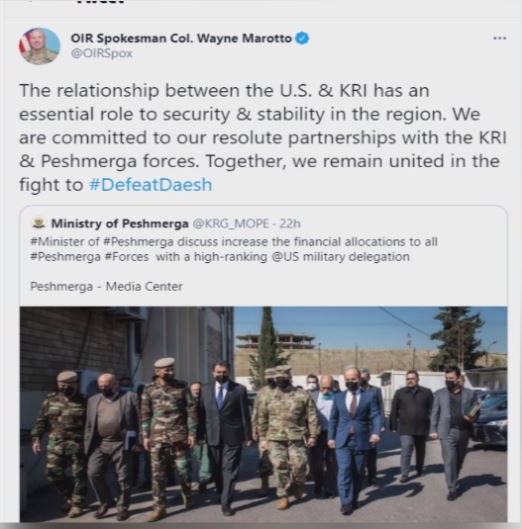The image size is (522, 529).
Task: Click the #Peshmerga hashtag before #Forces
Action: (65, 257)
